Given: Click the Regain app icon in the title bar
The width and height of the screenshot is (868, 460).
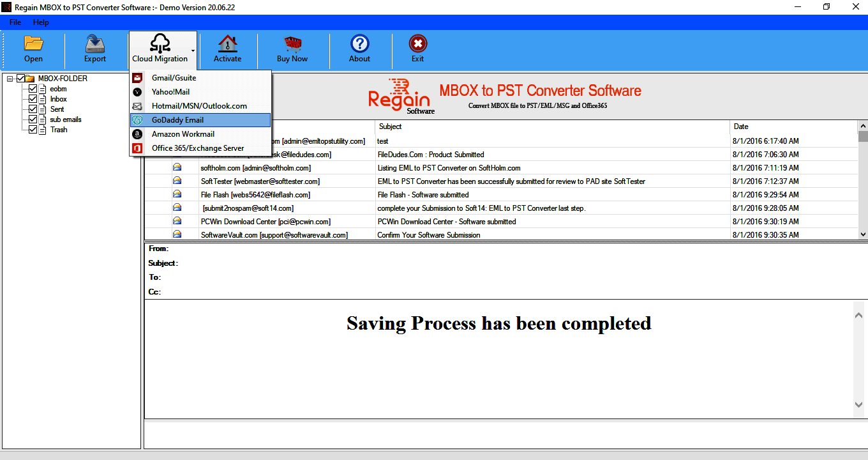Looking at the screenshot, I should (6, 7).
